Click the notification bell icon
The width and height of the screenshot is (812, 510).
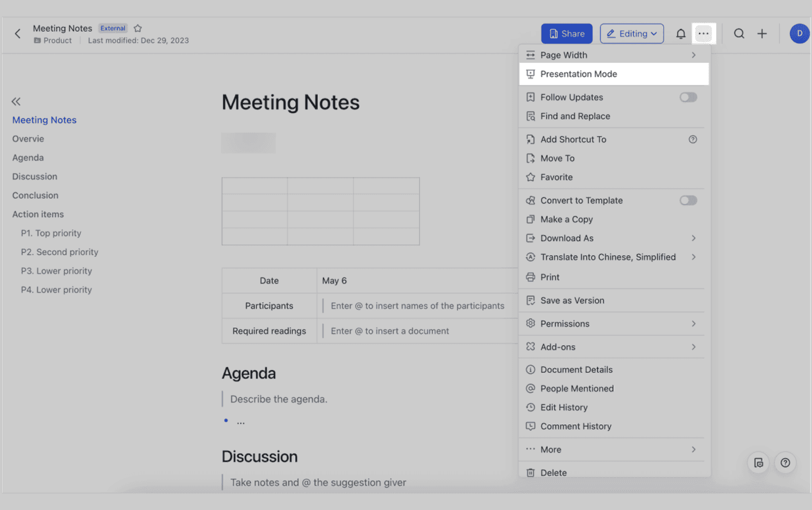[681, 34]
